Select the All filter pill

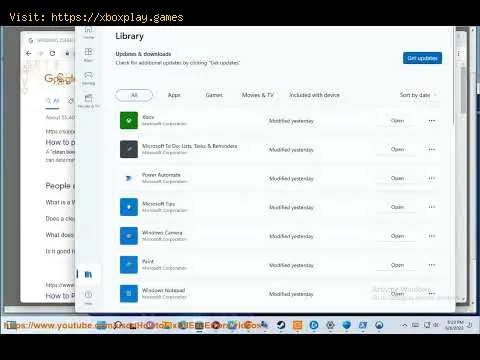click(134, 95)
